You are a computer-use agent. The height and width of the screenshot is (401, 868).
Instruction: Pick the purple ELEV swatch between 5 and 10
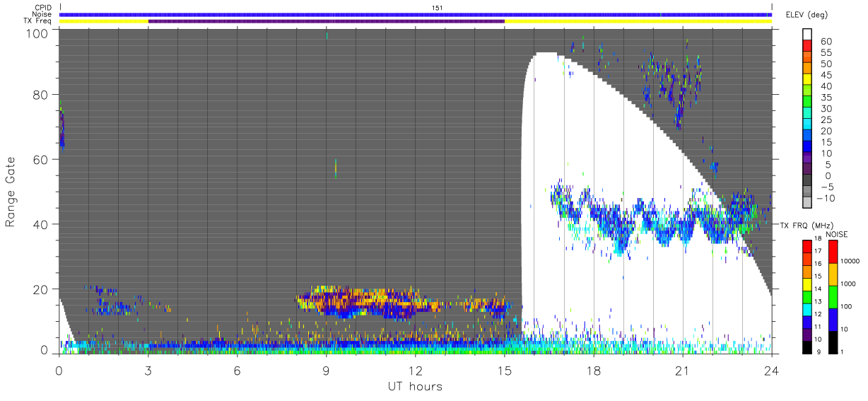[807, 158]
